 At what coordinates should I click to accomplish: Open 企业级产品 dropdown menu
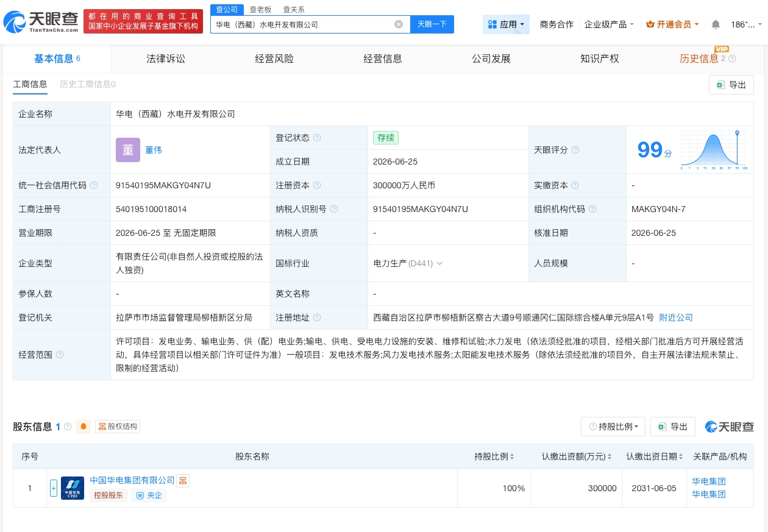609,24
